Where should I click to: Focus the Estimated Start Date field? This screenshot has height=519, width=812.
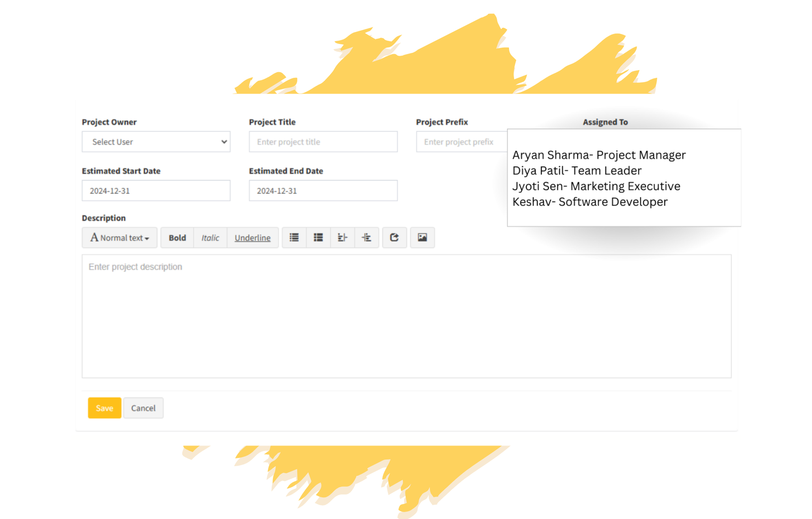[156, 191]
